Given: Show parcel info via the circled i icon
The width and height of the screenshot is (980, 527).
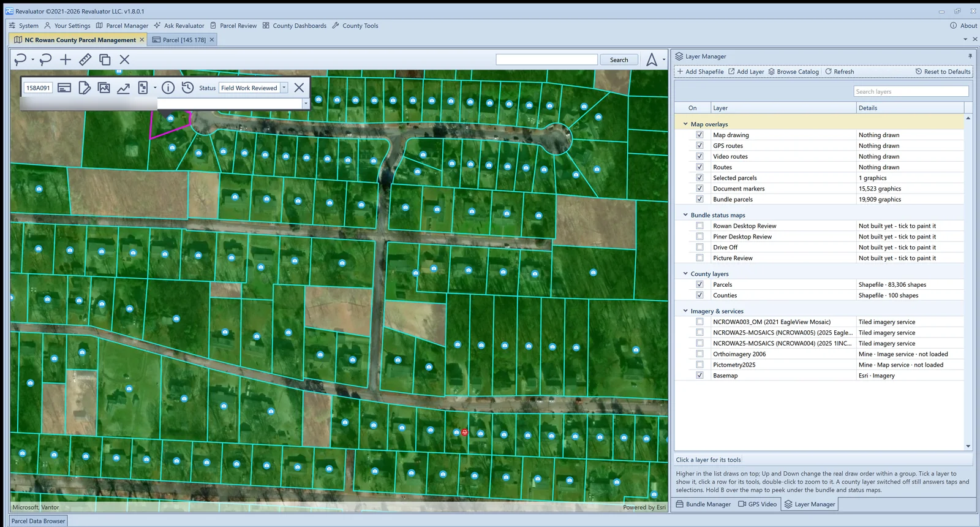Looking at the screenshot, I should (168, 88).
